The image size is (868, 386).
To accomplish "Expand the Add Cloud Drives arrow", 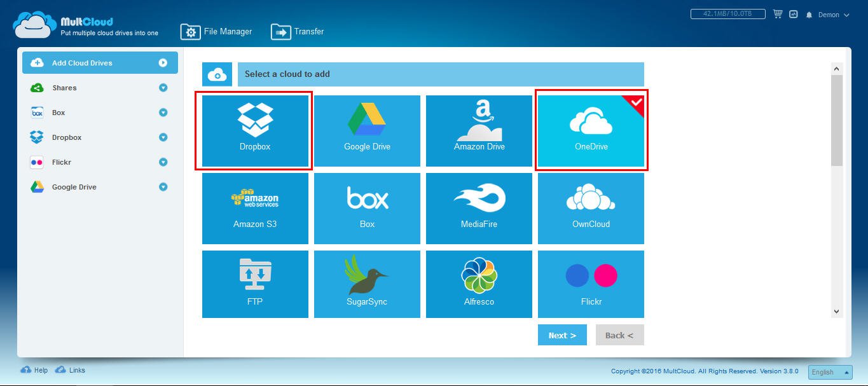I will click(x=163, y=63).
